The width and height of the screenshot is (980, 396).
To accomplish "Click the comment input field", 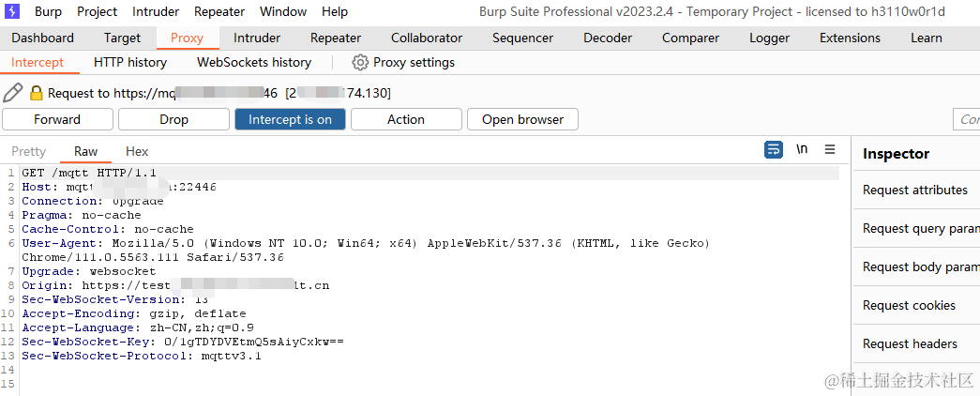I will coord(966,119).
